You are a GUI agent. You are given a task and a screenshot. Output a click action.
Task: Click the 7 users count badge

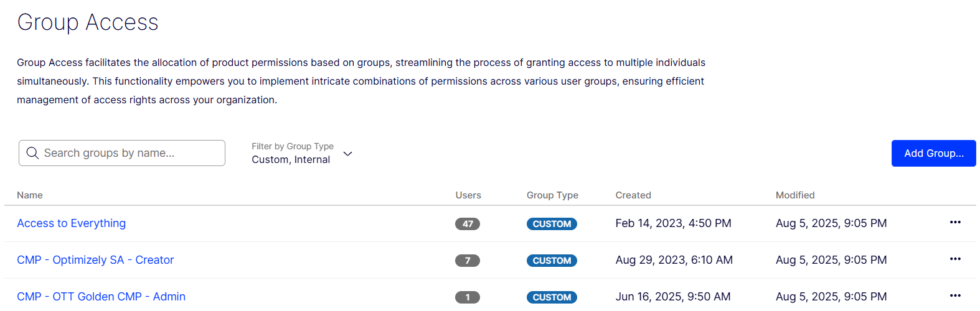click(468, 261)
